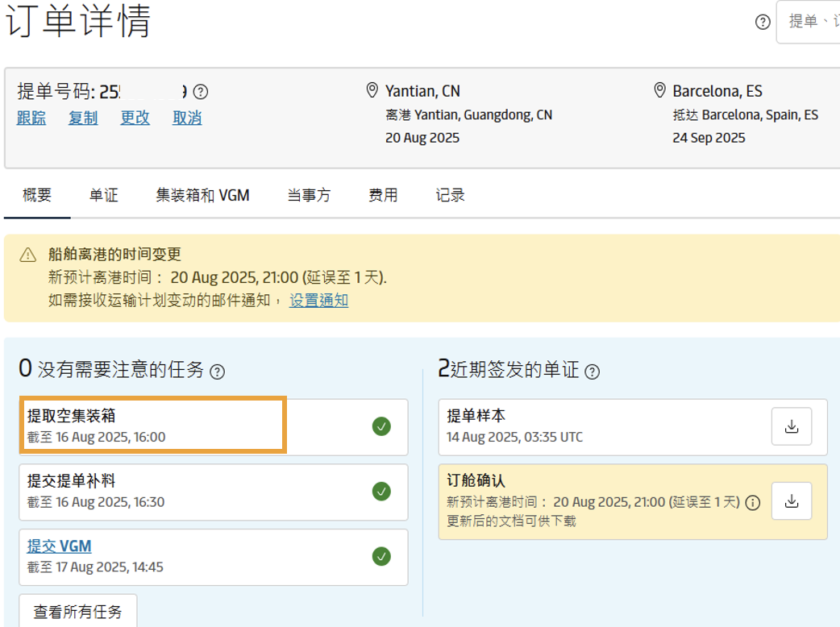Select the 当事方 tab
This screenshot has height=627, width=840.
[309, 195]
